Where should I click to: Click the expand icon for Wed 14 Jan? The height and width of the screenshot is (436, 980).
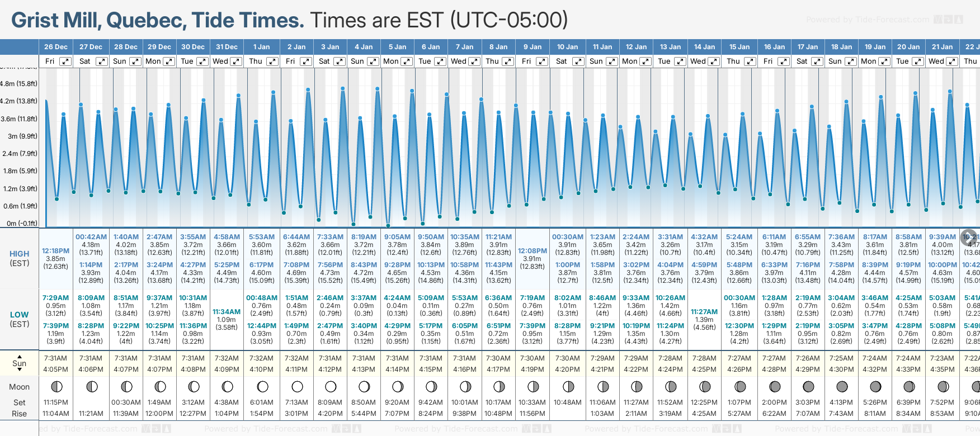(x=714, y=61)
